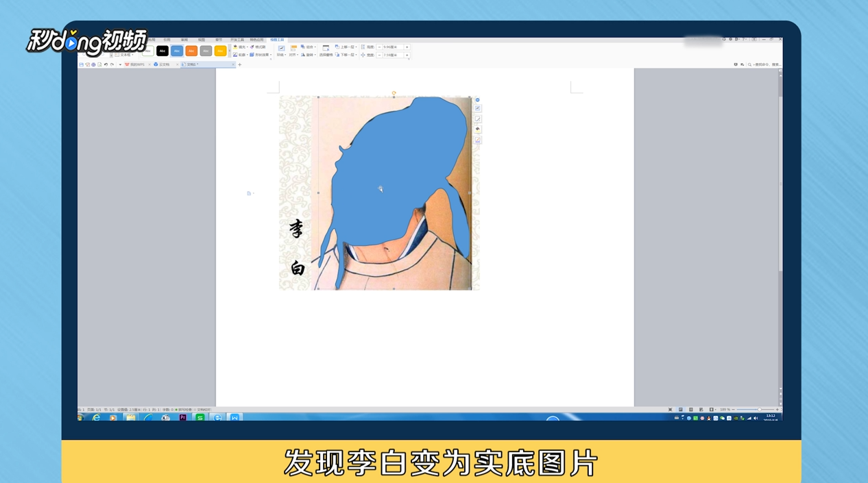Viewport: 868px width, 483px height.
Task: Open the file explorer taskbar icon
Action: point(130,417)
